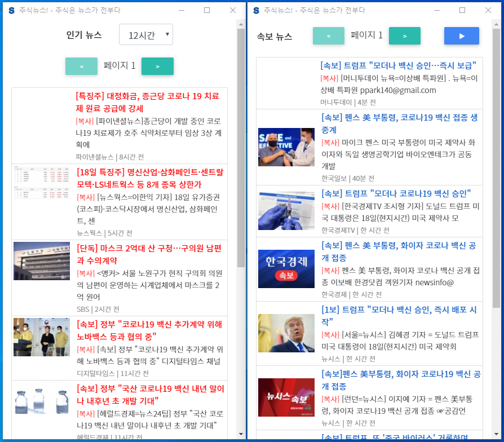Click SBS | 2시간 전 source line
504x442 pixels.
[98, 310]
